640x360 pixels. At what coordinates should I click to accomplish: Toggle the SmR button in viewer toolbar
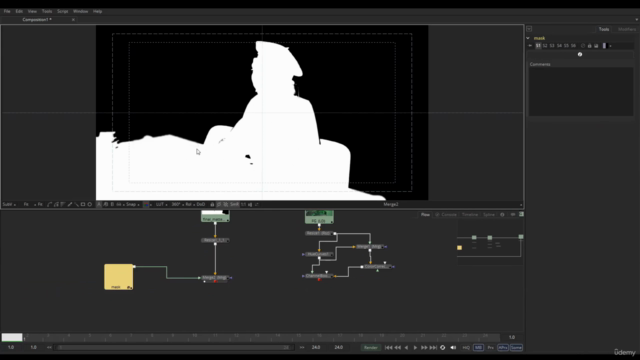pyautogui.click(x=234, y=204)
